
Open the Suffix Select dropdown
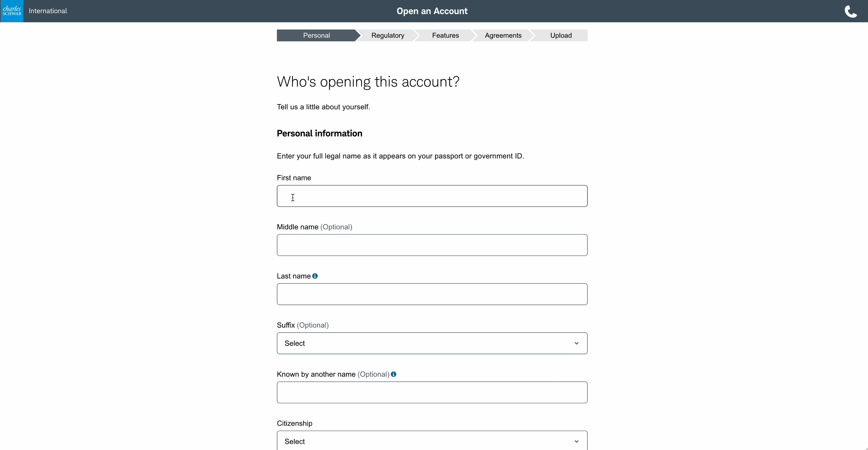tap(432, 343)
